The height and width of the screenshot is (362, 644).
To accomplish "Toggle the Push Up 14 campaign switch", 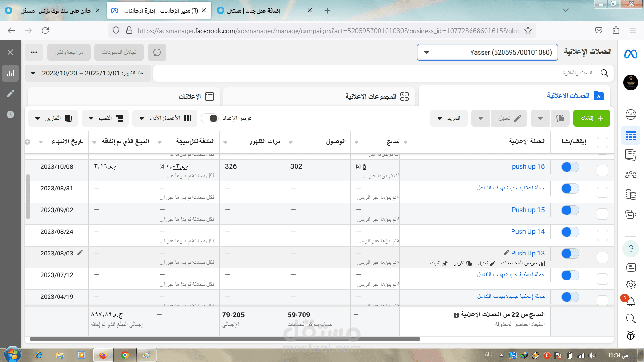I will click(570, 232).
